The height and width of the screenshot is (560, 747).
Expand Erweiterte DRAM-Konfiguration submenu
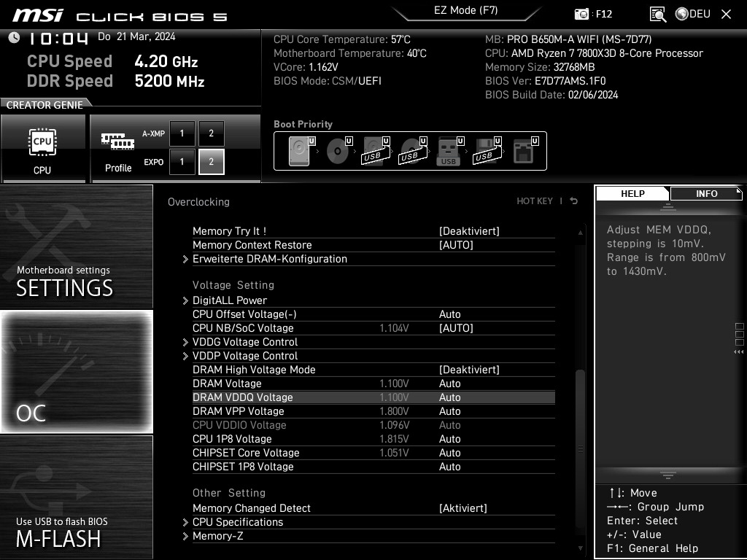pos(270,259)
